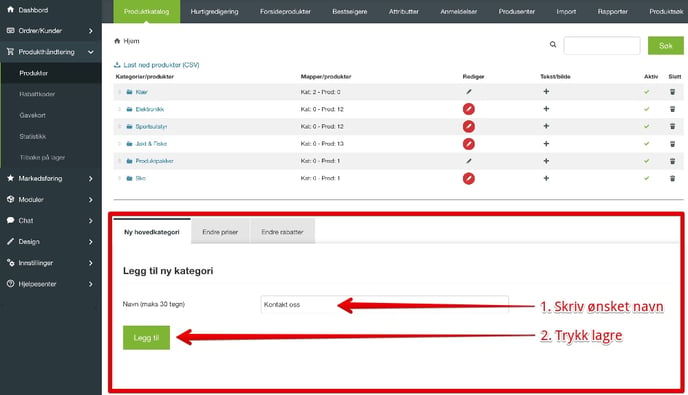Image resolution: width=688 pixels, height=395 pixels.
Task: Click the magnifier search icon
Action: [553, 44]
